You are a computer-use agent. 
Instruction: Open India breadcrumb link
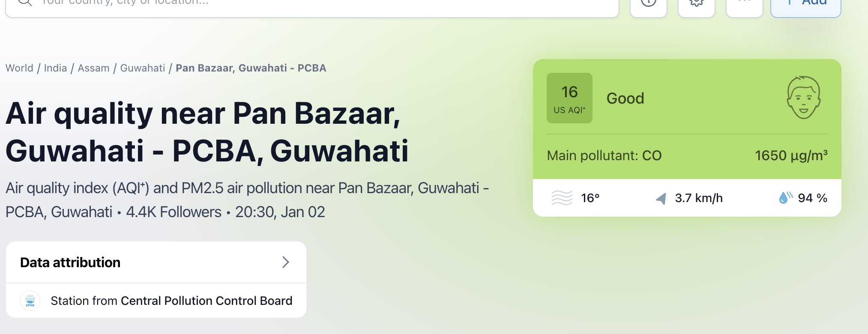55,68
